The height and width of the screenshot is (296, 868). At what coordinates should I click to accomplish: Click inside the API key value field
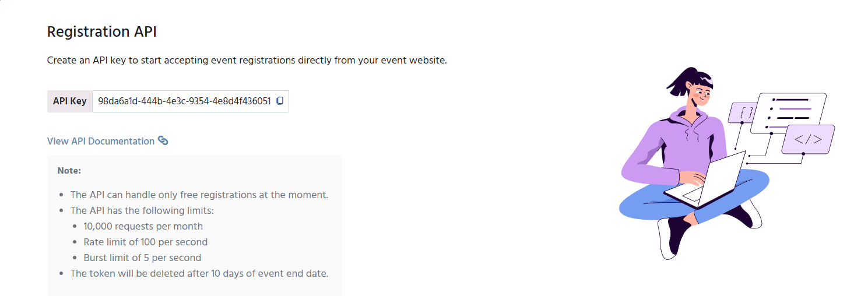click(191, 101)
